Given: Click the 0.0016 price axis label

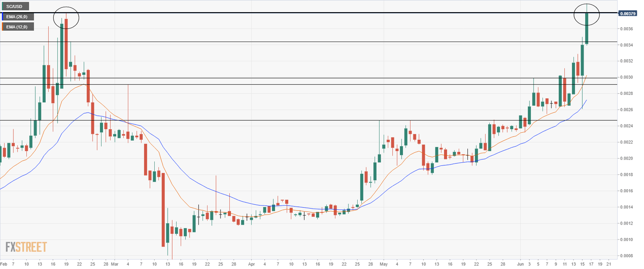Looking at the screenshot, I should point(627,191).
